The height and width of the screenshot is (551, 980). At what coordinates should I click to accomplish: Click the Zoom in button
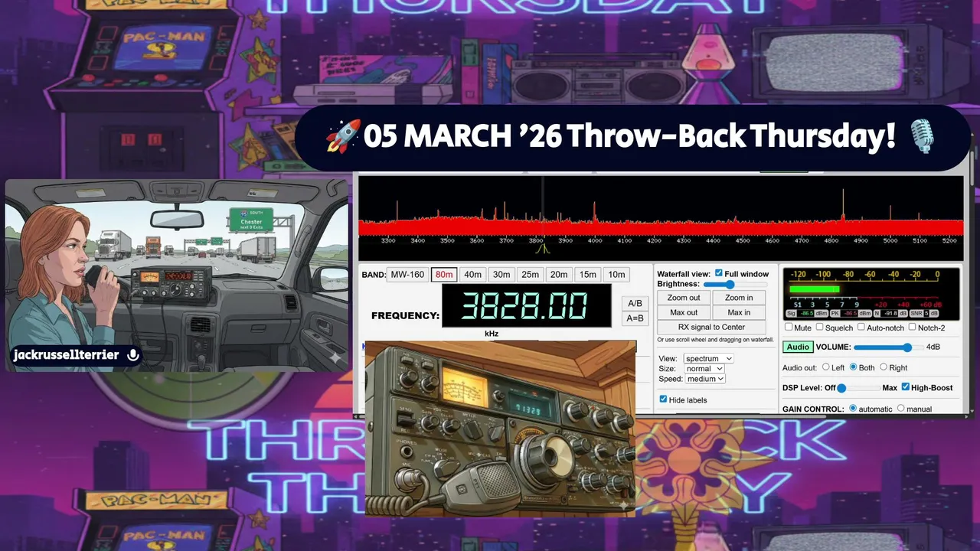point(739,298)
